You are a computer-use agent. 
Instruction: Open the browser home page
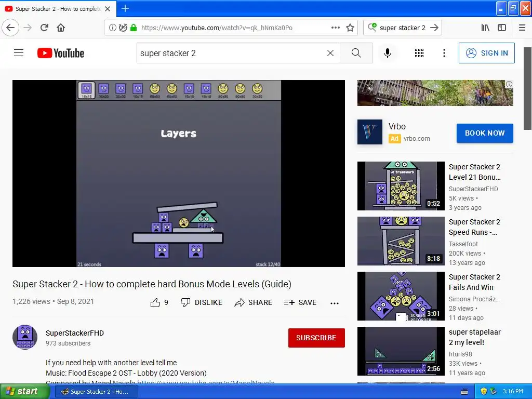point(61,28)
